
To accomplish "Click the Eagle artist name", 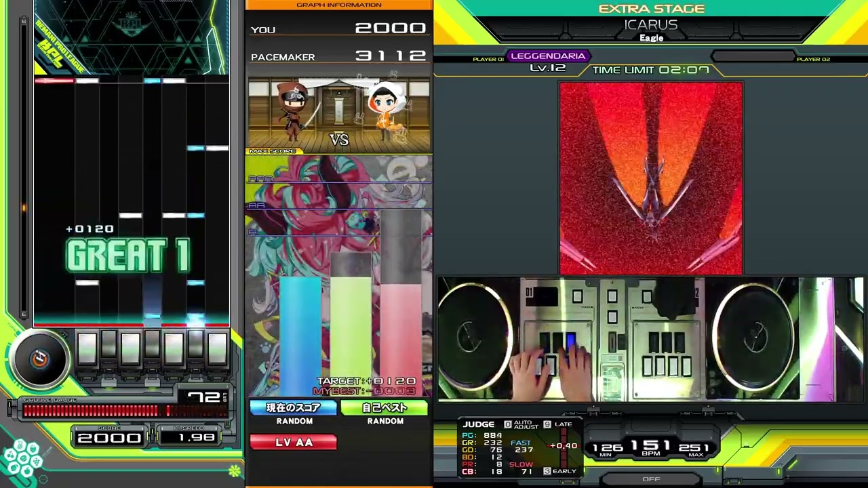I will coord(651,38).
